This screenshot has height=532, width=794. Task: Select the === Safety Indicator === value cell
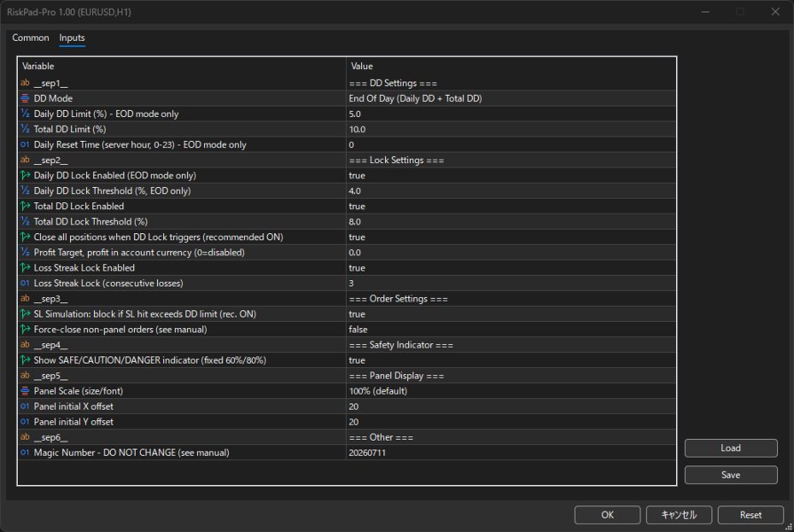click(511, 345)
